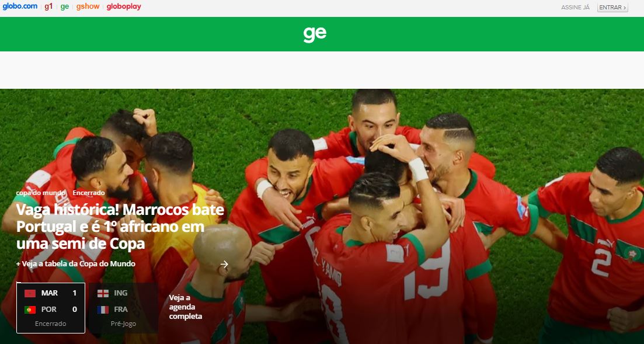Click the England flag icon
The image size is (644, 344).
point(103,293)
